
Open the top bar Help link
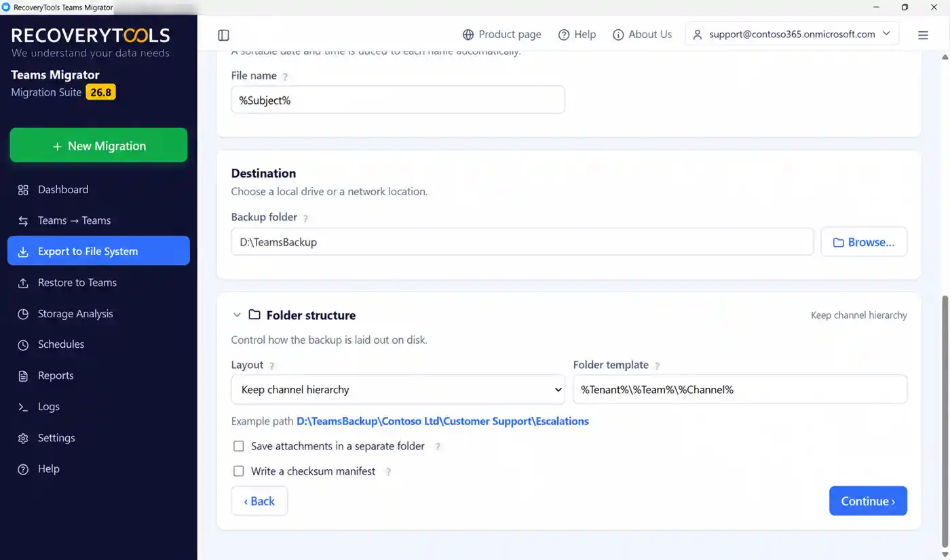pyautogui.click(x=577, y=35)
